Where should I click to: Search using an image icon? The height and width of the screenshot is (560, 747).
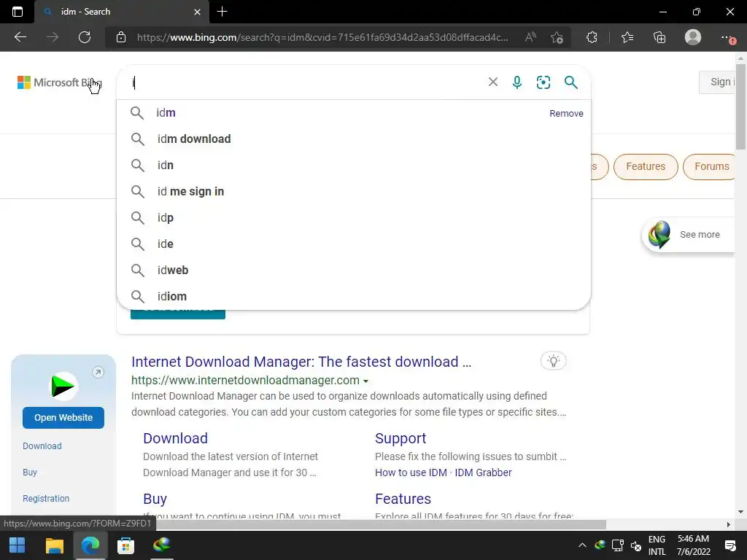click(x=543, y=82)
